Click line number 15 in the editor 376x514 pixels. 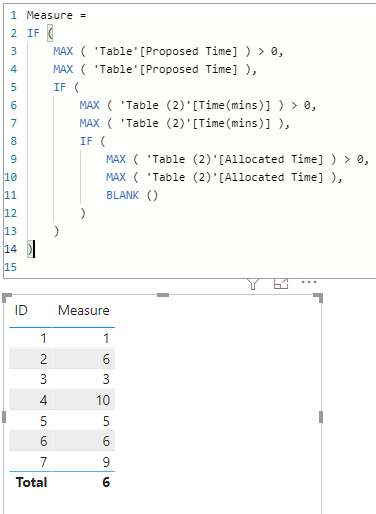(10, 267)
